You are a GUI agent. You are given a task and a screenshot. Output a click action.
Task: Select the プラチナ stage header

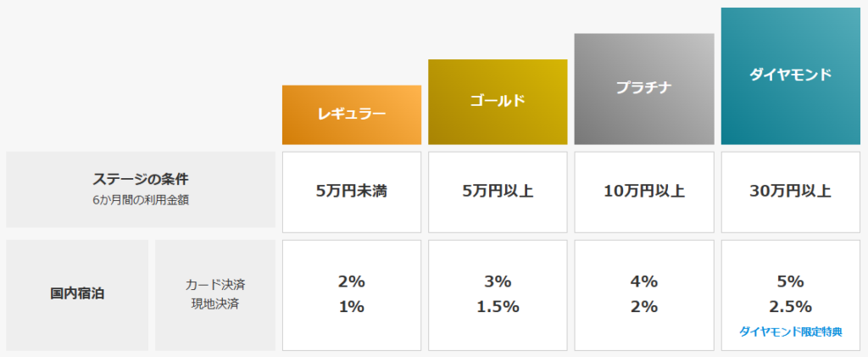point(643,88)
